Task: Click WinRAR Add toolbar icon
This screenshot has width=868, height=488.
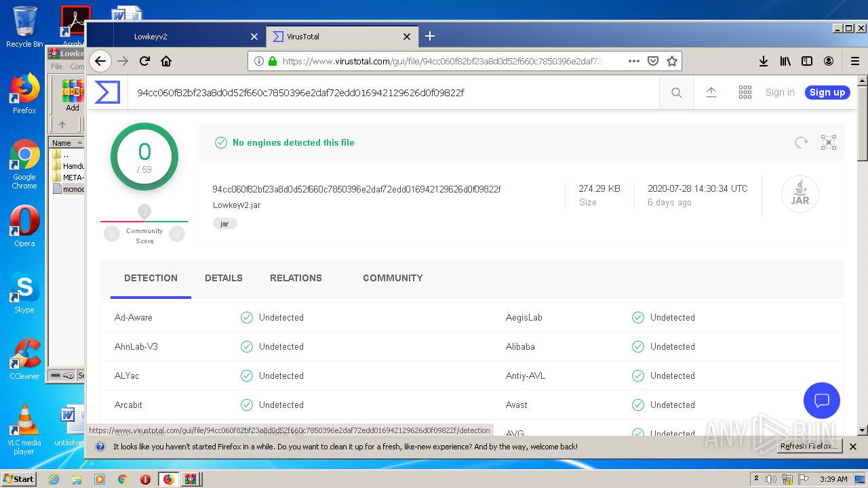Action: 72,96
